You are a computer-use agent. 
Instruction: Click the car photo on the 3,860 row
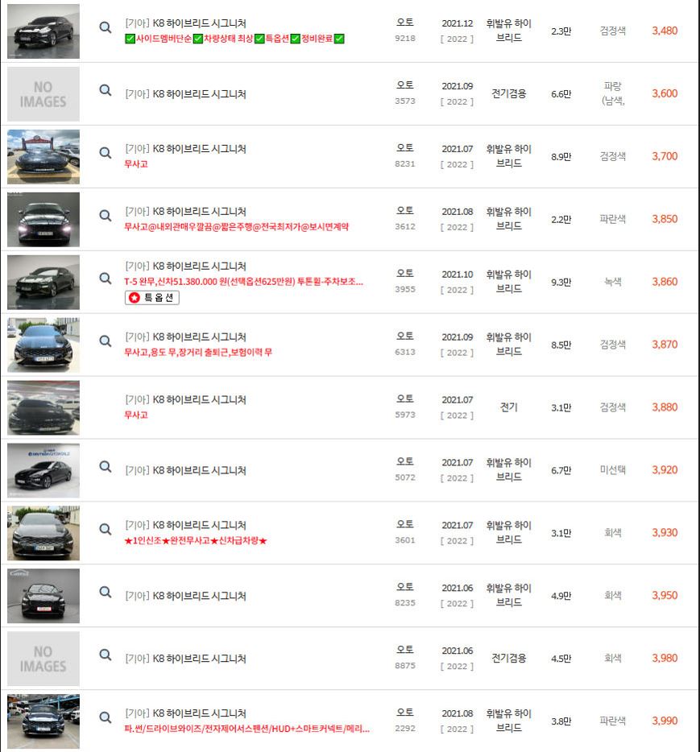pyautogui.click(x=43, y=283)
